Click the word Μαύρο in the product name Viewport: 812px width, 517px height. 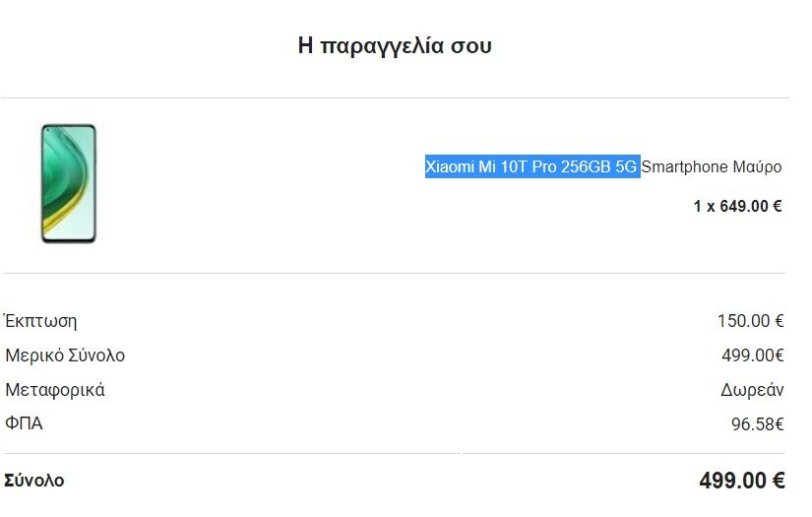757,167
